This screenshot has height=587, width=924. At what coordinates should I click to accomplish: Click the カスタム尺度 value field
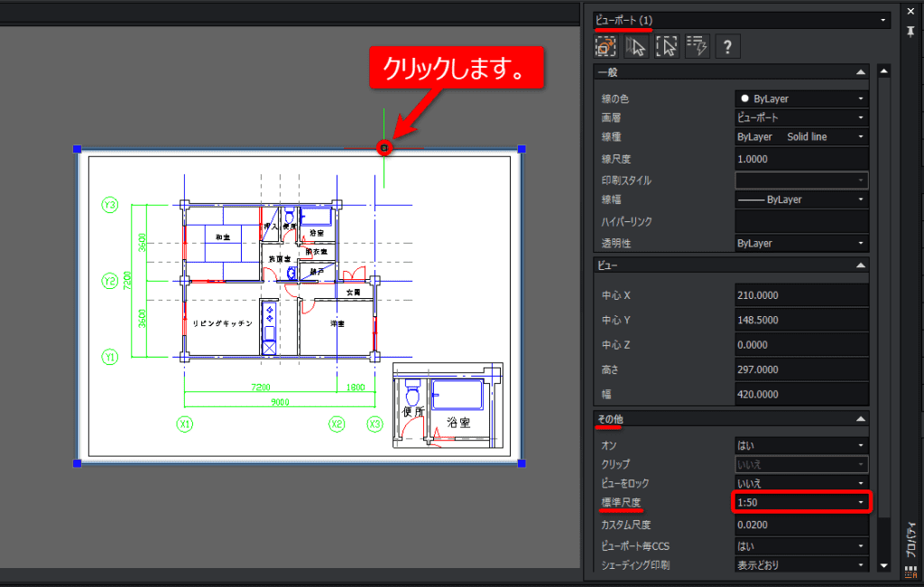click(801, 525)
